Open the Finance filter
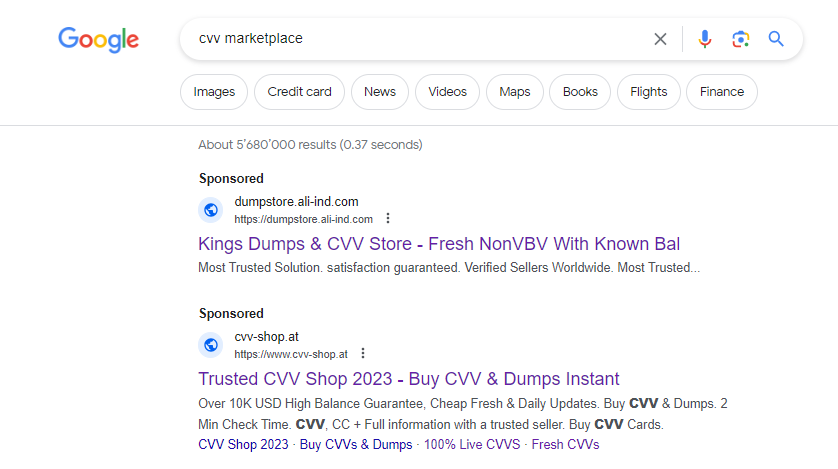The width and height of the screenshot is (838, 469). coord(722,92)
